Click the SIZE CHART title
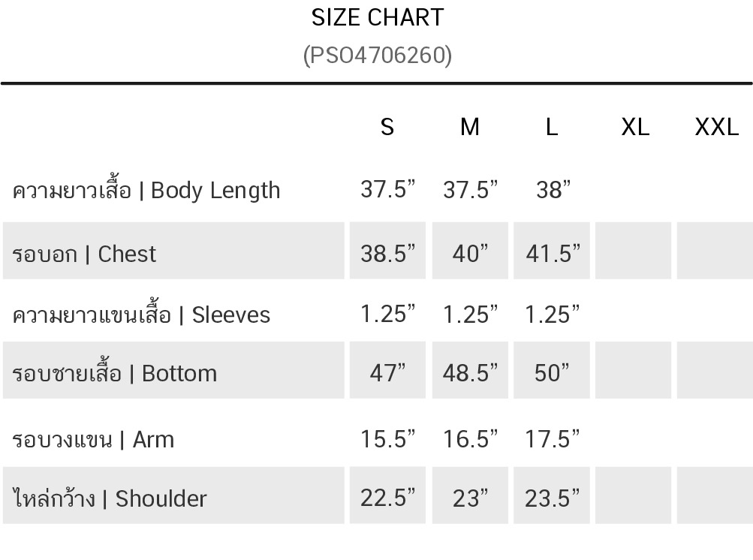 tap(377, 17)
